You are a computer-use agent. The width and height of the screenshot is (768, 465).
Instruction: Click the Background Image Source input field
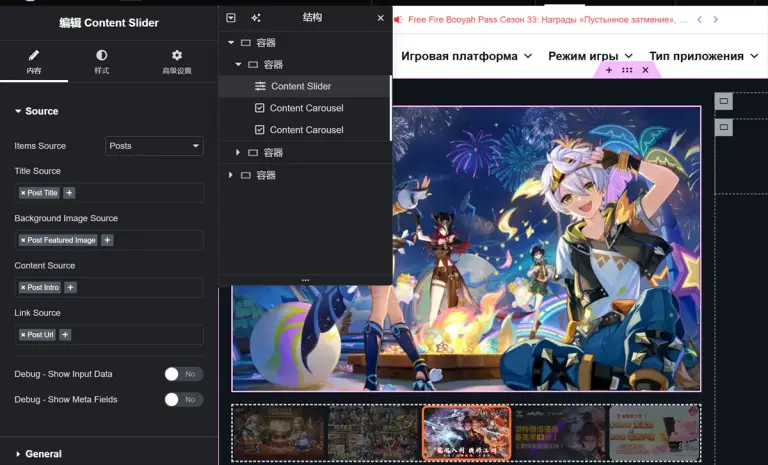109,240
